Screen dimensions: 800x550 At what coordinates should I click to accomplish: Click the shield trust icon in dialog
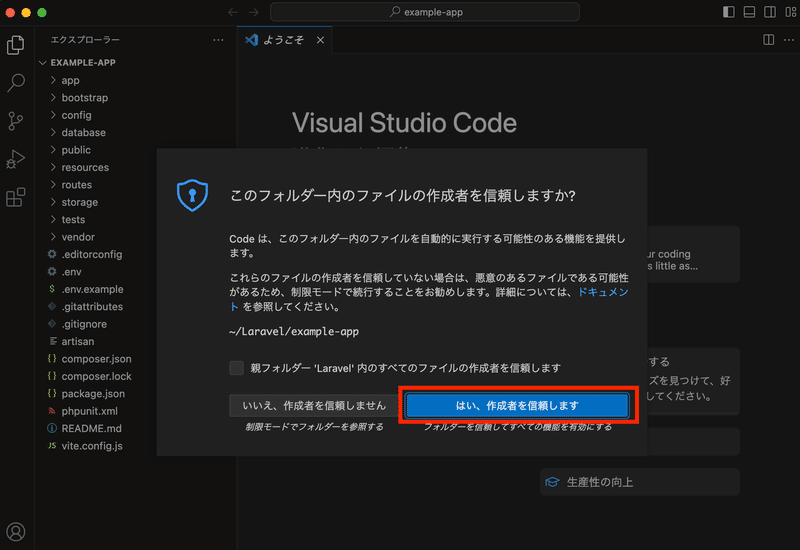click(x=192, y=195)
